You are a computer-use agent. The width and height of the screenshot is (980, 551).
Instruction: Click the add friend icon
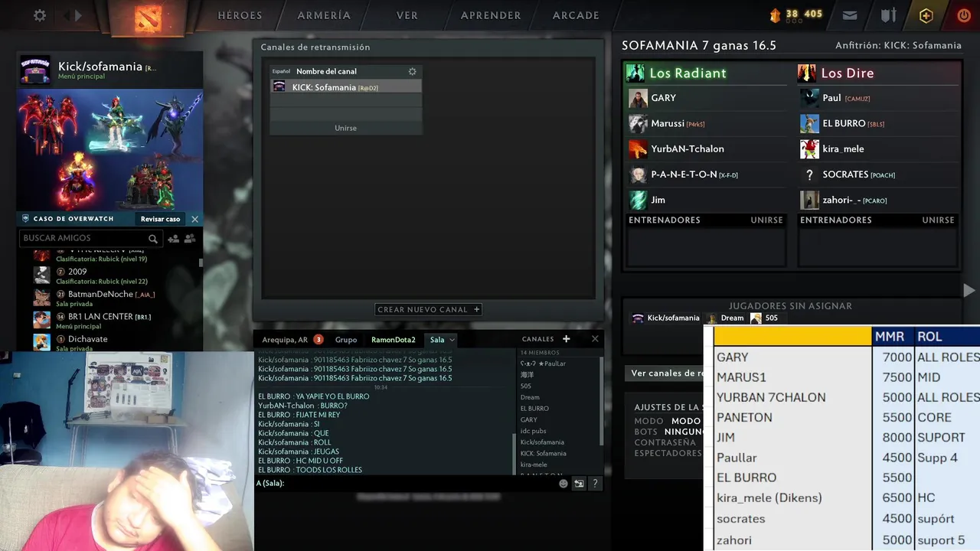click(x=173, y=239)
